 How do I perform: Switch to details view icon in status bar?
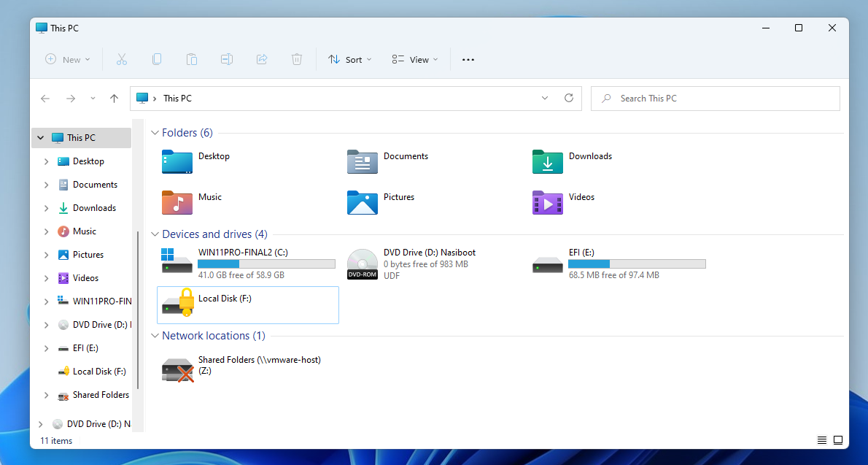(x=822, y=440)
